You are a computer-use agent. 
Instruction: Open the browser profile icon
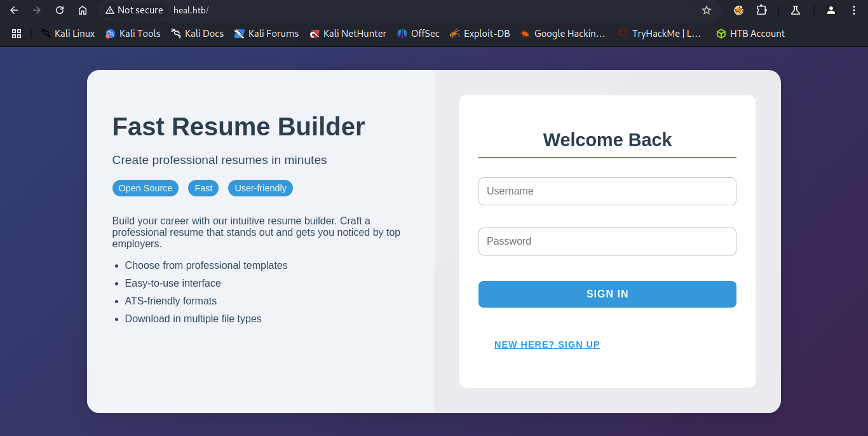point(831,10)
